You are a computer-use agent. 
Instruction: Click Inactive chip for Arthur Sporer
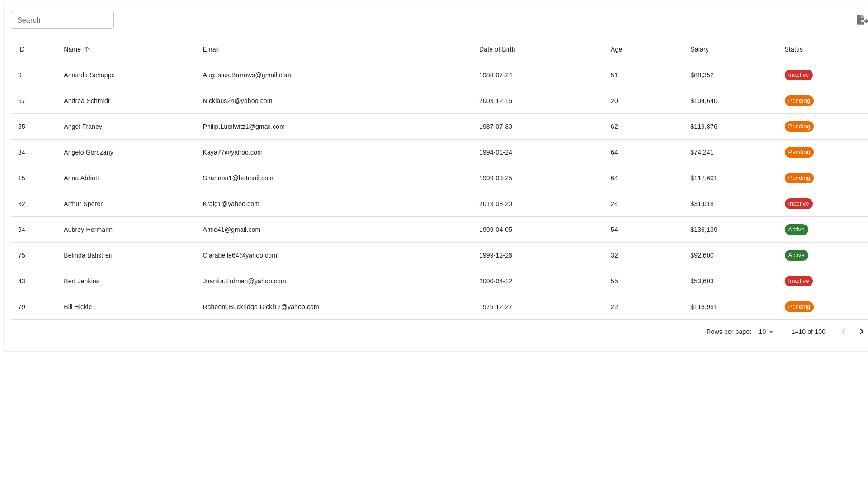click(798, 204)
